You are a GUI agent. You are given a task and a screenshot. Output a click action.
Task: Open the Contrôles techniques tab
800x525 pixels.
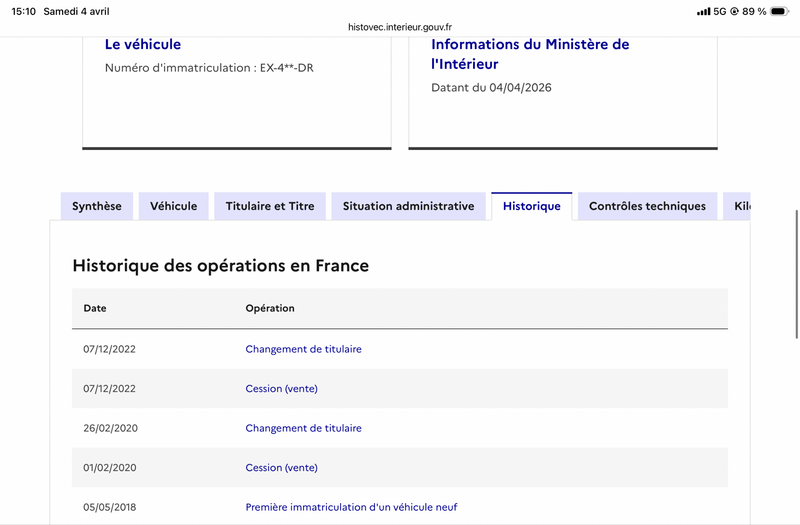point(647,206)
